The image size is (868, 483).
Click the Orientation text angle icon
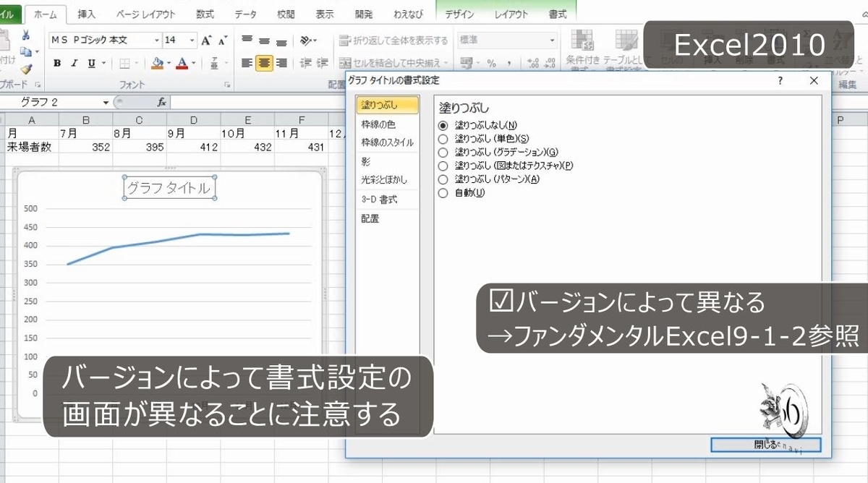click(307, 40)
